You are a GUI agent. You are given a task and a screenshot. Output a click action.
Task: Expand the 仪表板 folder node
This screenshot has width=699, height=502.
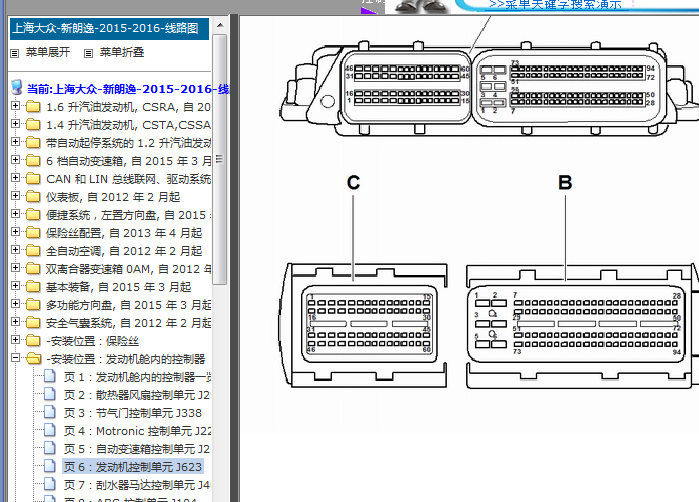pos(16,196)
